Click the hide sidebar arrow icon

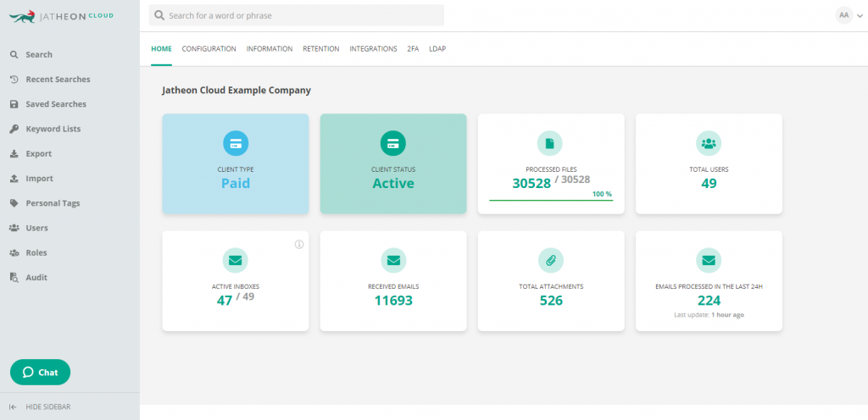pos(14,406)
